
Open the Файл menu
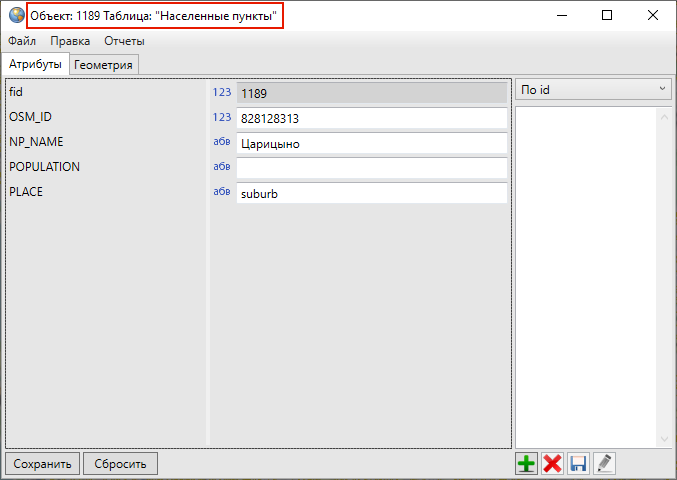point(22,41)
